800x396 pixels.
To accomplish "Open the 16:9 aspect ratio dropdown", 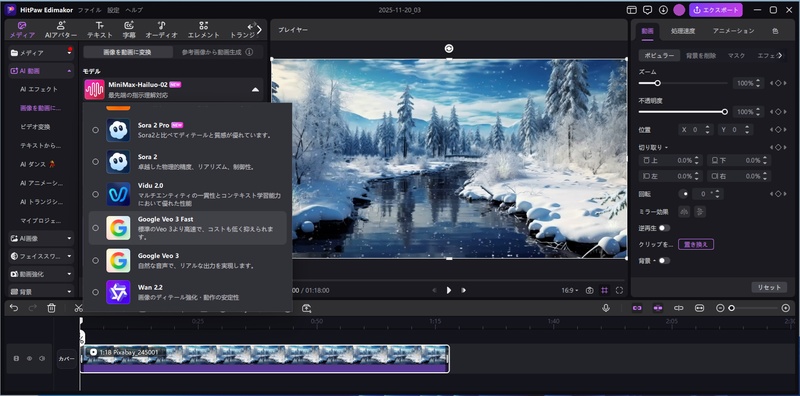I will point(570,290).
